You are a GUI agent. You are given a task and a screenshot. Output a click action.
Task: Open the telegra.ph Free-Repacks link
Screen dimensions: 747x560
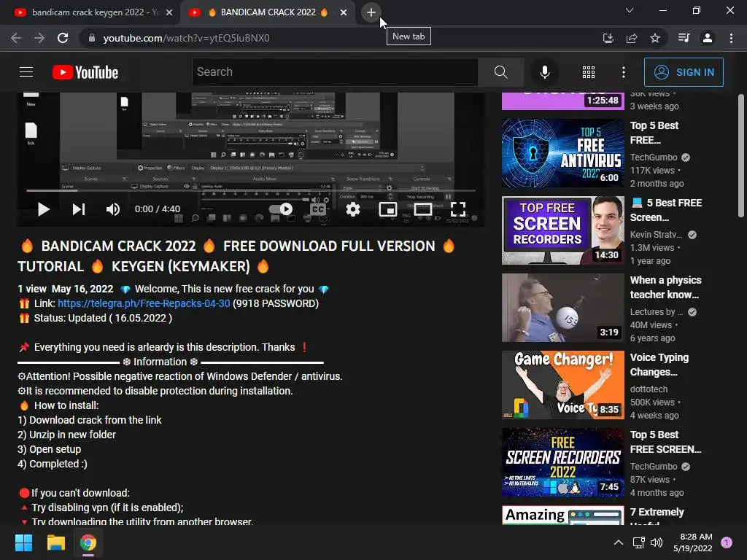(x=144, y=303)
